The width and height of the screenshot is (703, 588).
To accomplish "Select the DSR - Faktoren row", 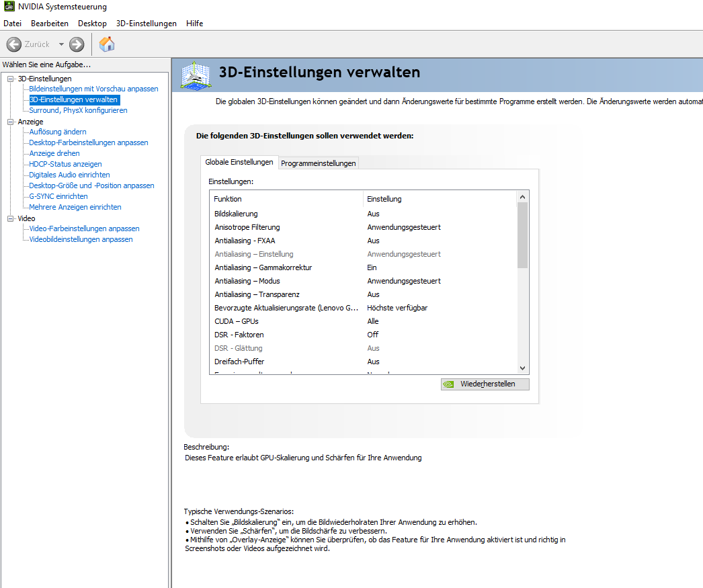I will pos(363,335).
